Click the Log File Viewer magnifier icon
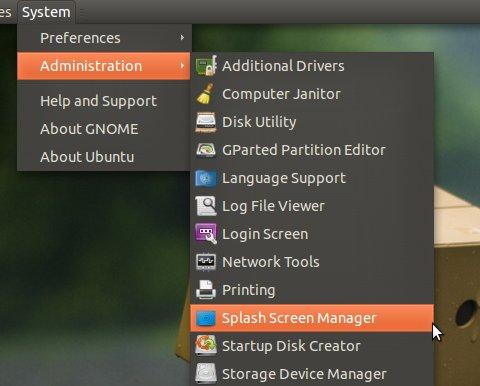Image resolution: width=480 pixels, height=386 pixels. click(206, 206)
